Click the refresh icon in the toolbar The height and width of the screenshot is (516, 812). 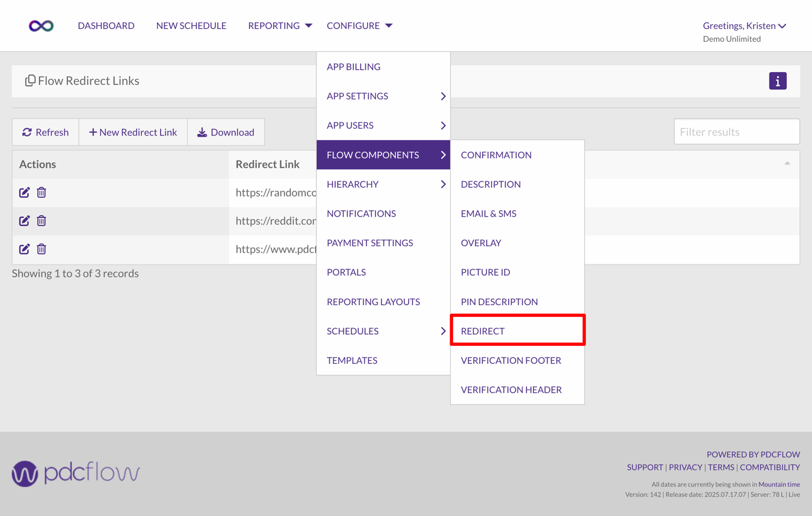coord(27,132)
